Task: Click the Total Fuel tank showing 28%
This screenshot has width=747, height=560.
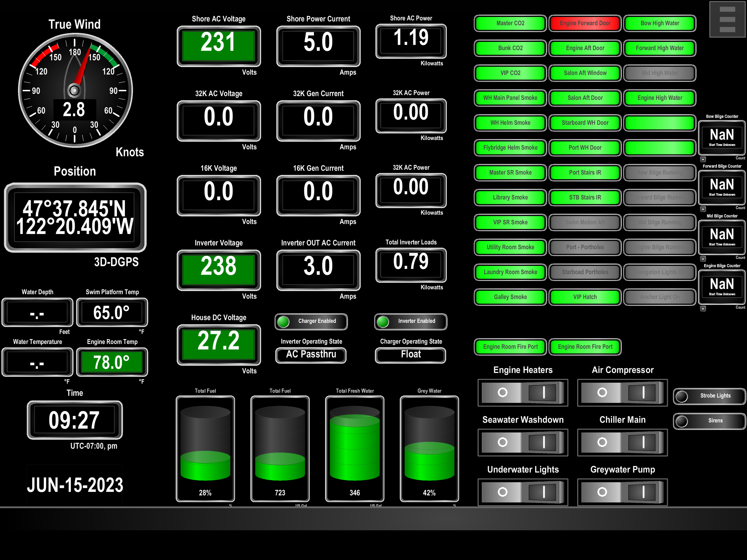Action: (x=205, y=448)
